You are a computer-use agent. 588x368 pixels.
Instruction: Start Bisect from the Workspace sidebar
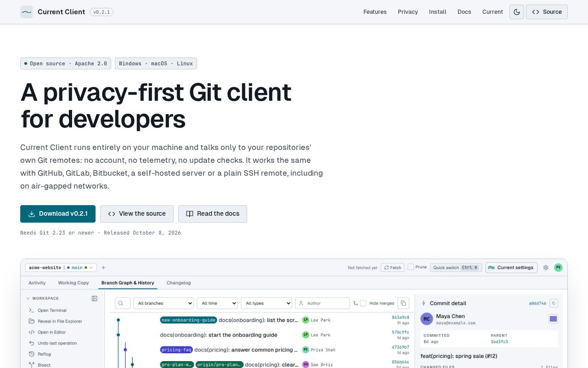tap(44, 365)
